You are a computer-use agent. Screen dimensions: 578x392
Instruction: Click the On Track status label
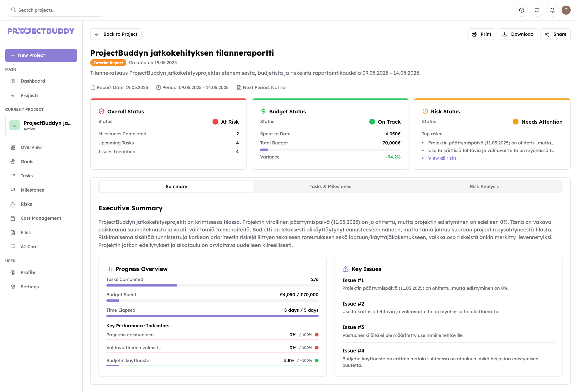[389, 122]
